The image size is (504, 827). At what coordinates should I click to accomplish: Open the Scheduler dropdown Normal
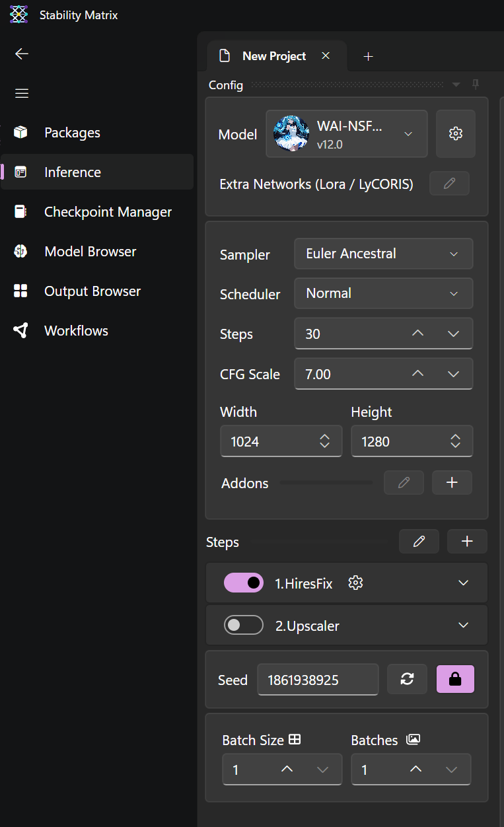pyautogui.click(x=383, y=293)
